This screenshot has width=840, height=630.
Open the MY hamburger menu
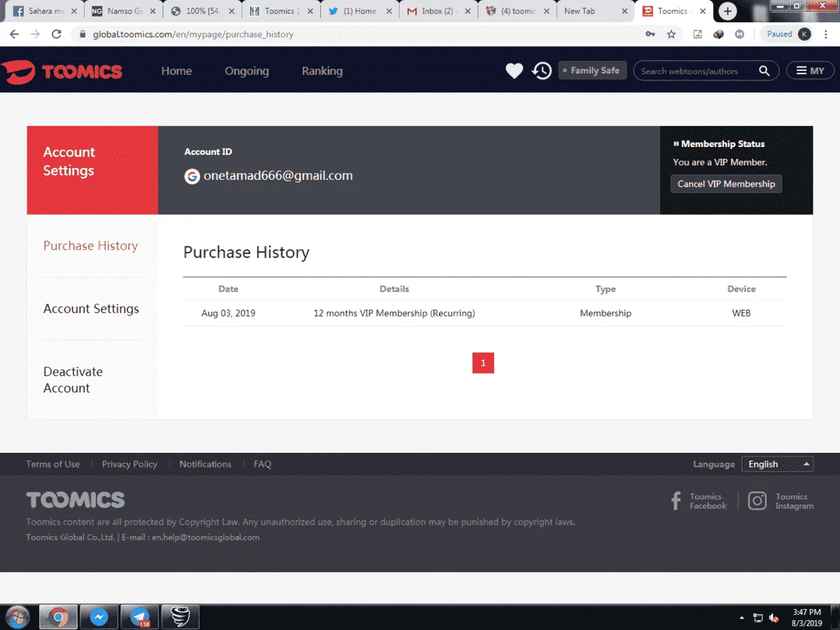point(811,71)
